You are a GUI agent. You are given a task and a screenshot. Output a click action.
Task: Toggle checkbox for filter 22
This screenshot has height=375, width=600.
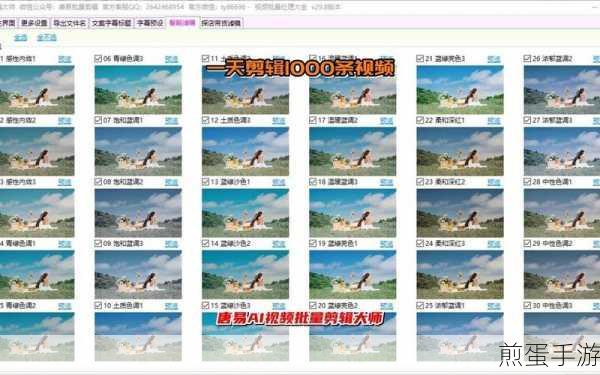pyautogui.click(x=420, y=120)
